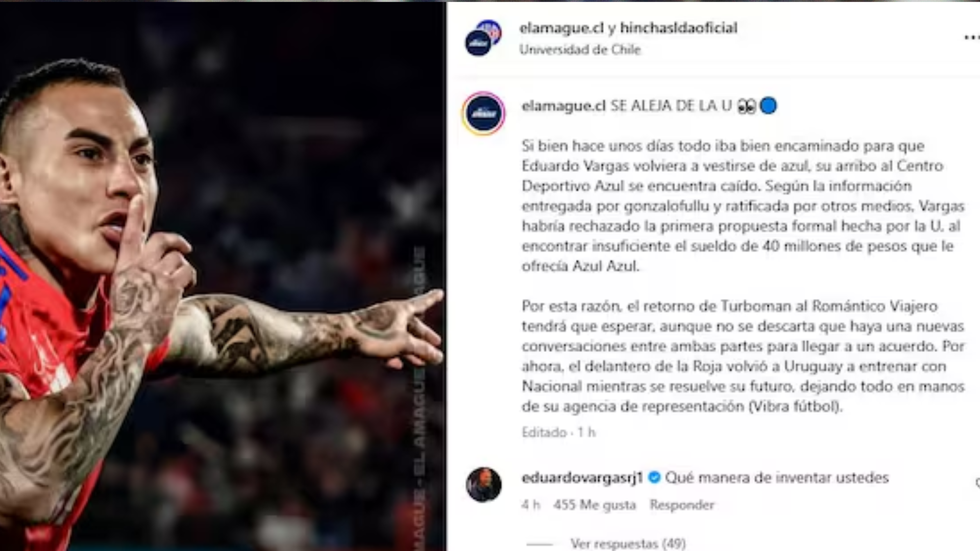Open elamague.cl profile from post header
980x551 pixels.
coord(561,28)
